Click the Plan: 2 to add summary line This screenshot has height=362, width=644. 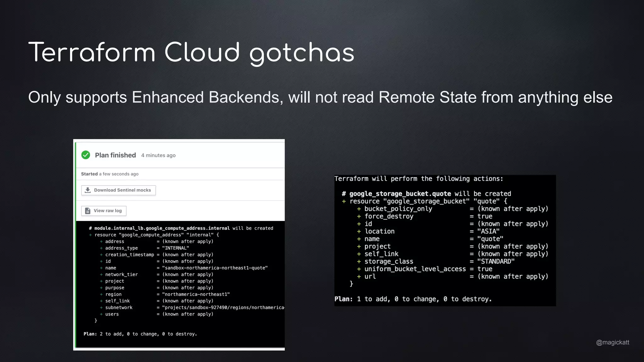tap(140, 334)
